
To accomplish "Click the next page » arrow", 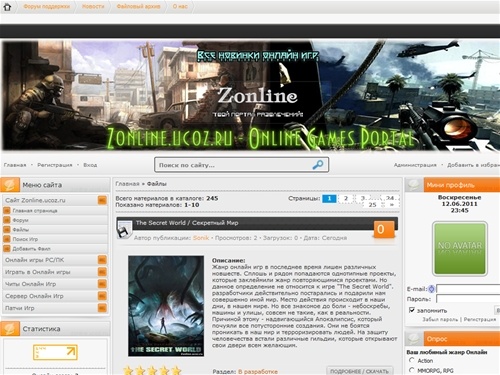I will point(392,205).
